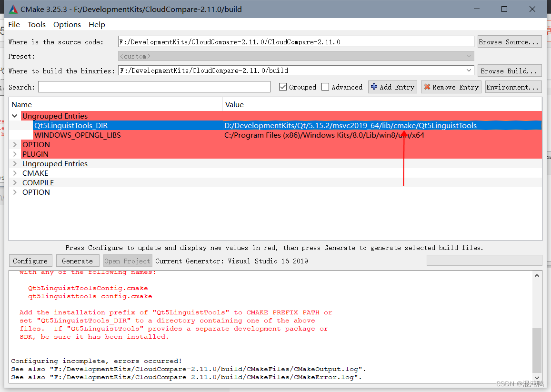
Task: Open the Environment settings button
Action: pyautogui.click(x=513, y=87)
